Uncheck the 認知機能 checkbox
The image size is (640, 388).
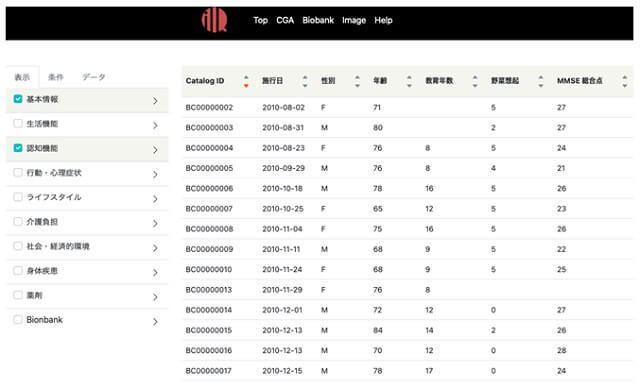coord(18,148)
